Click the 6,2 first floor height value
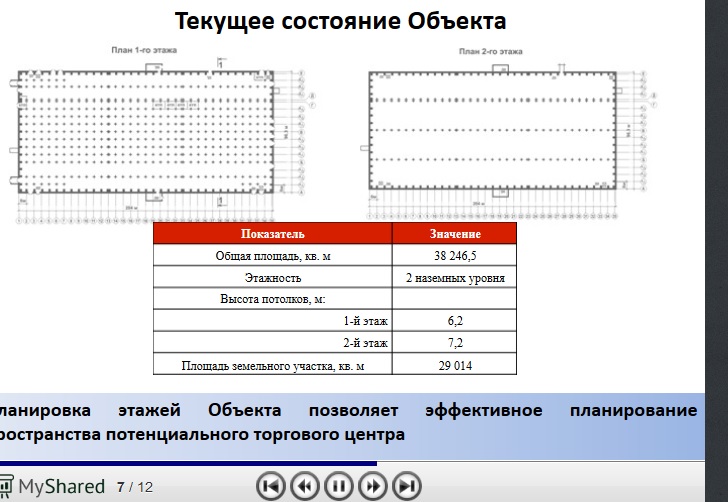Screen dimensions: 728x502 [455, 321]
